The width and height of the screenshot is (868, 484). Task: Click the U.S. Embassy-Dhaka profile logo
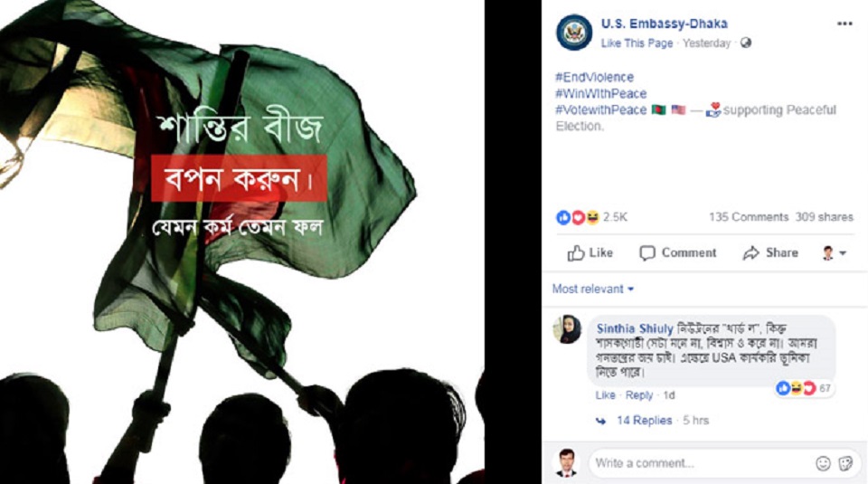[x=574, y=33]
